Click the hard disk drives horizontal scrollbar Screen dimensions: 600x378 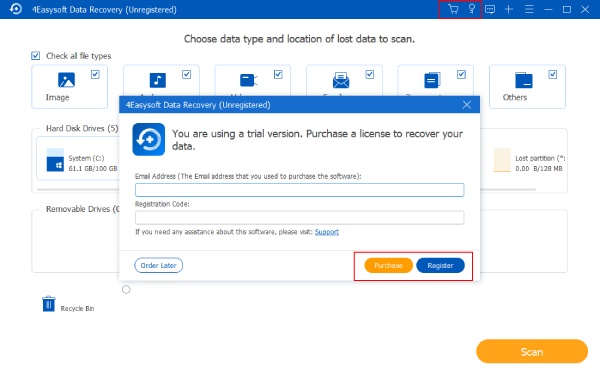[x=286, y=189]
